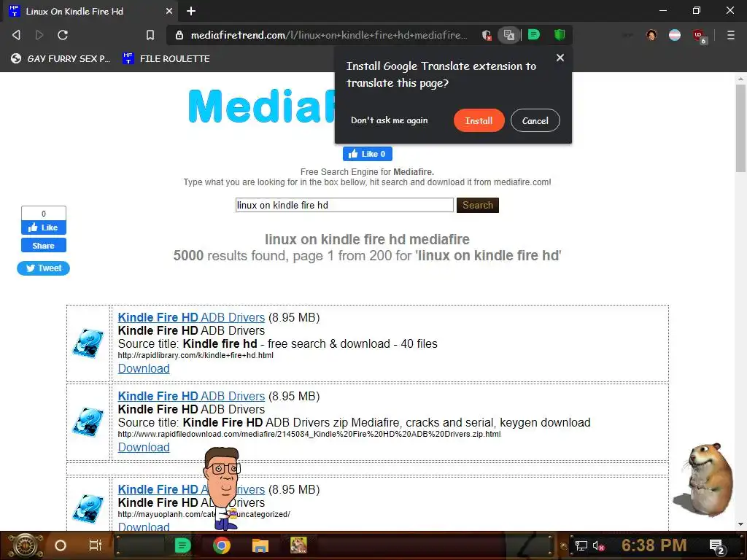The width and height of the screenshot is (747, 560).
Task: Open the first bookmark with globe icon
Action: (x=61, y=58)
